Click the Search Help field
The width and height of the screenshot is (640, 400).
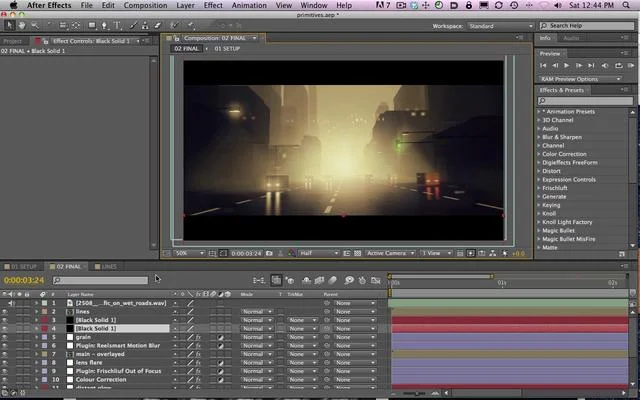click(587, 26)
